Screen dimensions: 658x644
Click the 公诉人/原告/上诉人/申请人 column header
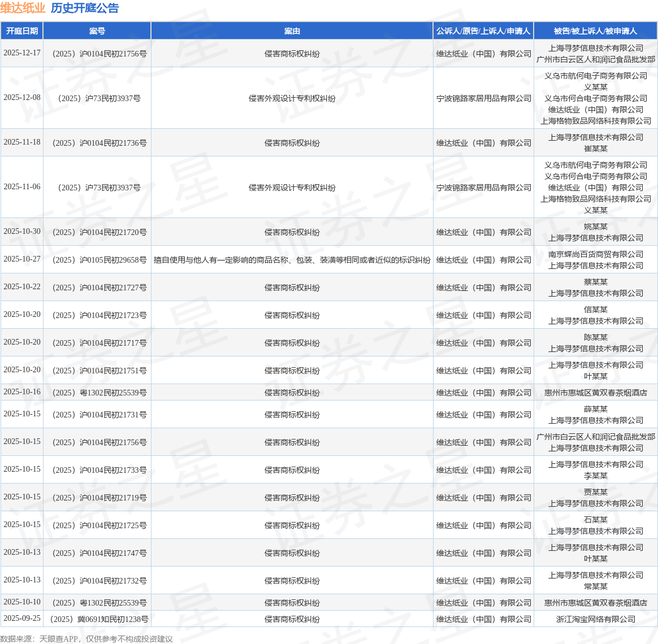[483, 31]
